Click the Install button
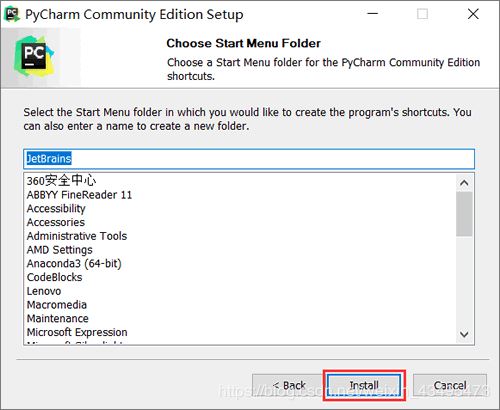500x410 pixels. tap(364, 385)
